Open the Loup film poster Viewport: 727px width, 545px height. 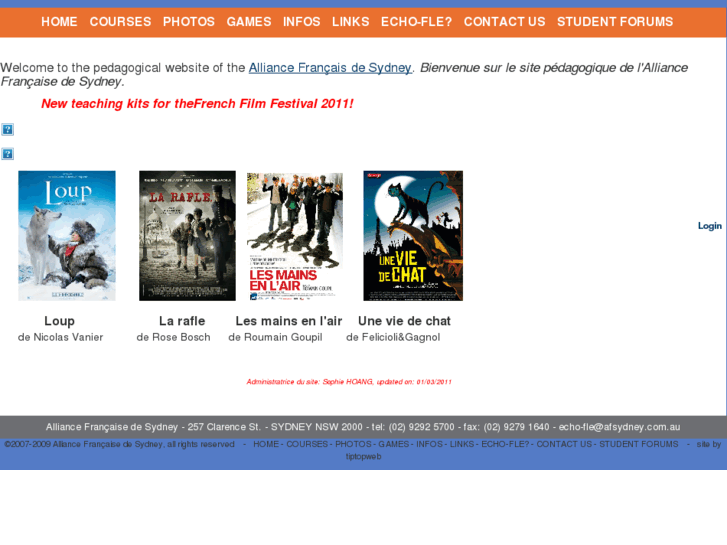67,236
